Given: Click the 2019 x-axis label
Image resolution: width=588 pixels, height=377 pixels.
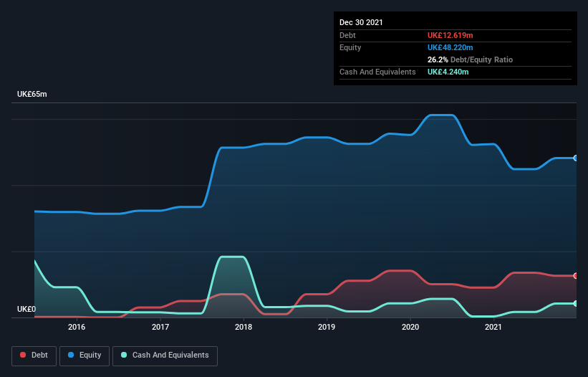Looking at the screenshot, I should (x=327, y=327).
